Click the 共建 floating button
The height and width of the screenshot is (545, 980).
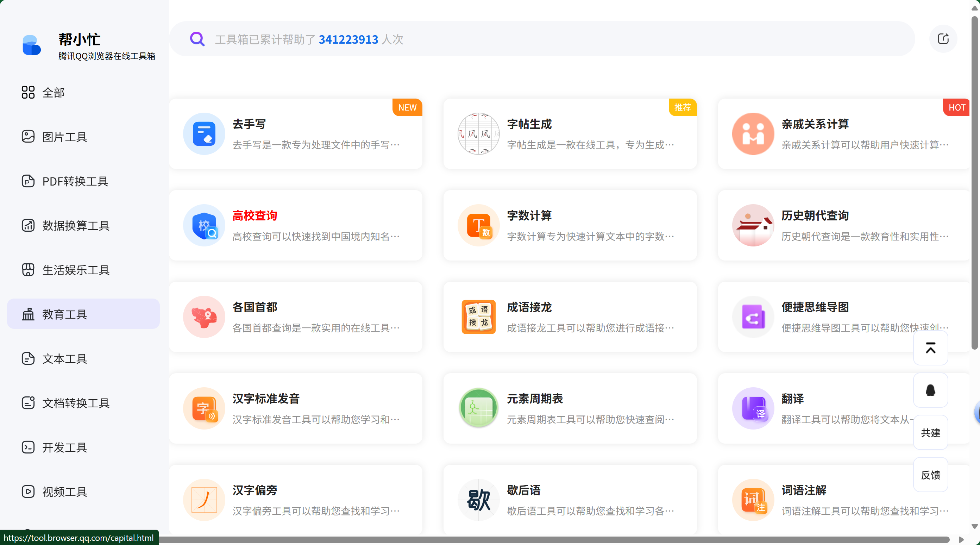(x=930, y=433)
